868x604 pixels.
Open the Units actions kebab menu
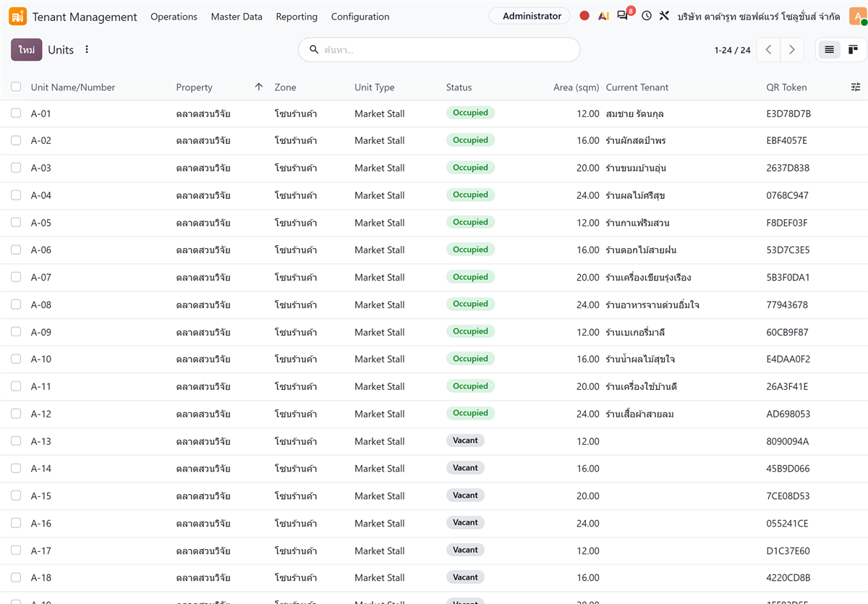pyautogui.click(x=87, y=50)
